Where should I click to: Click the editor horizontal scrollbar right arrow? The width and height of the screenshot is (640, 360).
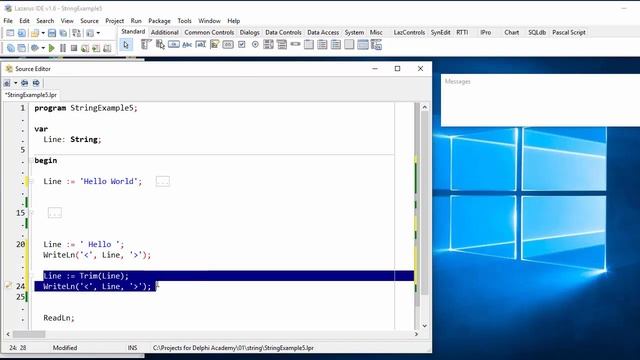416,334
